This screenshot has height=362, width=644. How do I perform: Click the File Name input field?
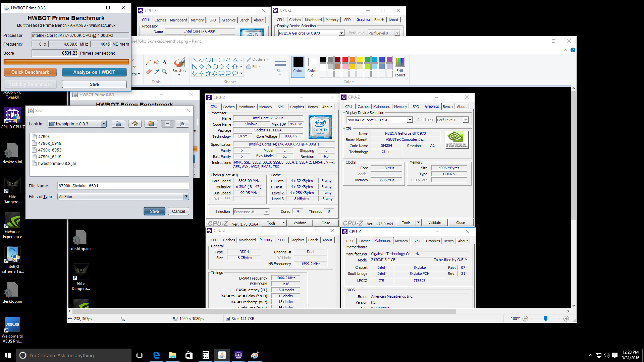[123, 186]
